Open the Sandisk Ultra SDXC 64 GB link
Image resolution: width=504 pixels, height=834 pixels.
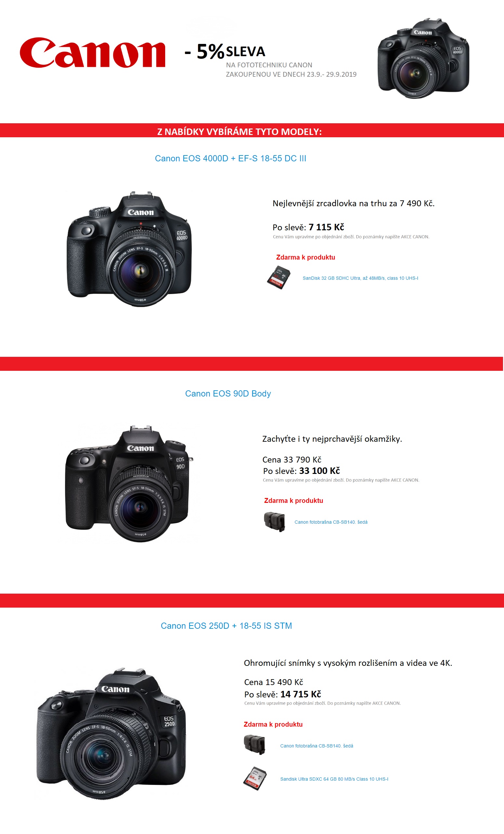tap(334, 779)
